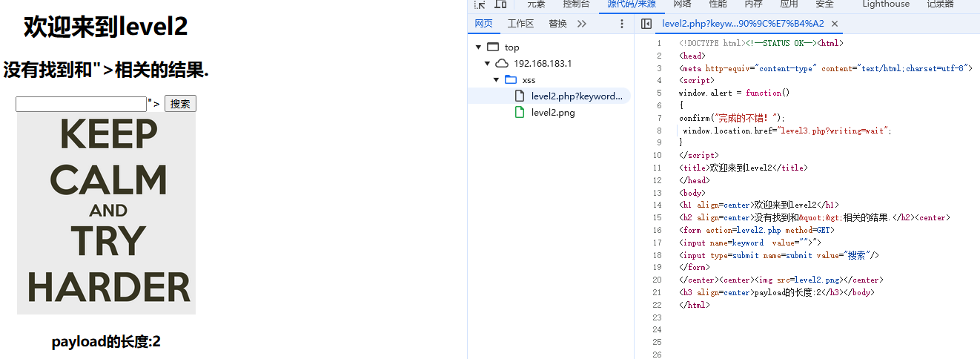The width and height of the screenshot is (980, 359).
Task: Toggle the device toolbar icon
Action: [500, 4]
